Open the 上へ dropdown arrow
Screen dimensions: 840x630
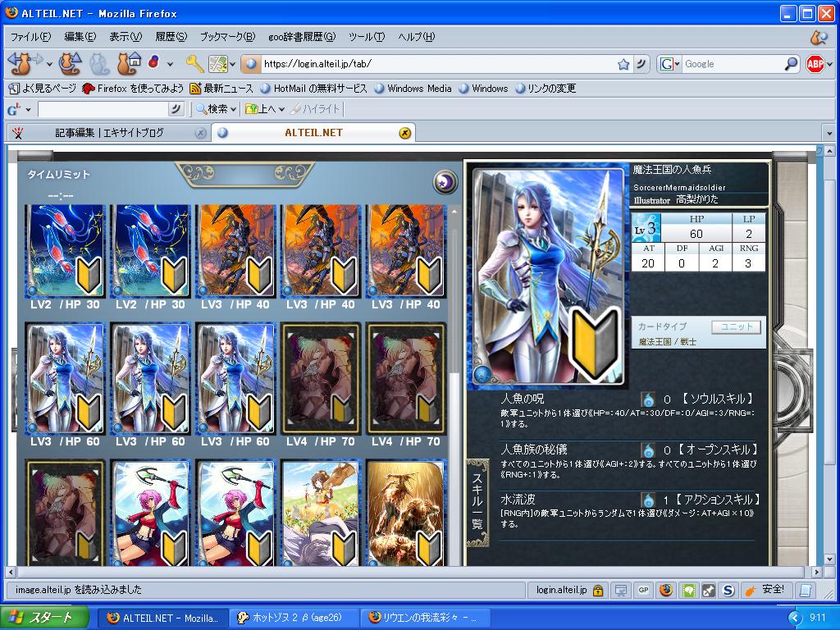pyautogui.click(x=282, y=109)
